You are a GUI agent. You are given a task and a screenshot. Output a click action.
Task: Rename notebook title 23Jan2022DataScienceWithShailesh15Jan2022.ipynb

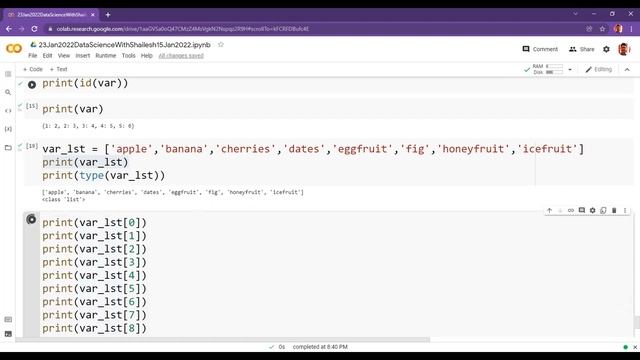pyautogui.click(x=124, y=44)
